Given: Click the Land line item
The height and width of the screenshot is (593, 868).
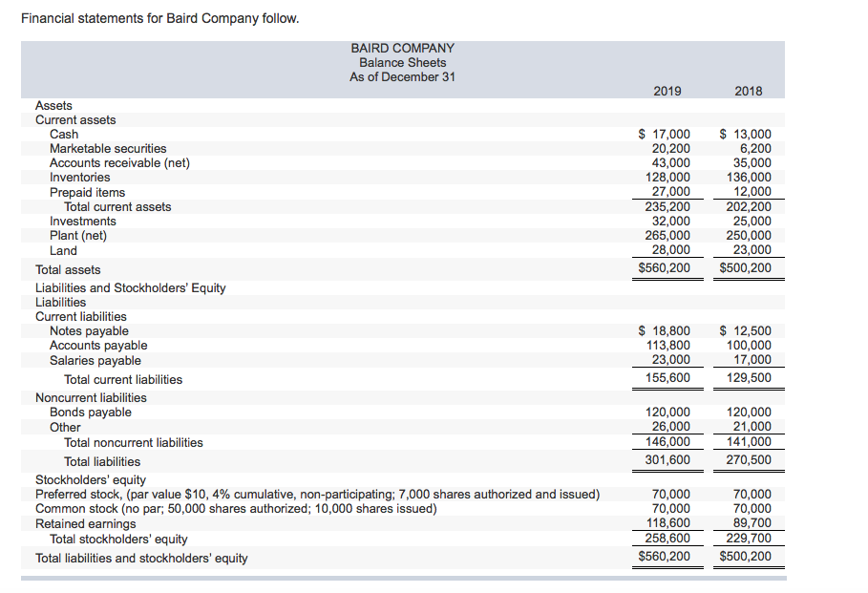Looking at the screenshot, I should click(x=63, y=250).
